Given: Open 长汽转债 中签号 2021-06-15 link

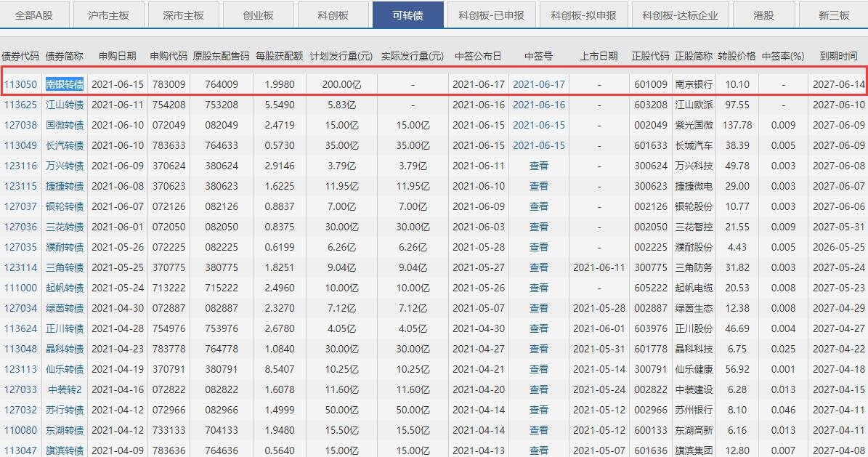Looking at the screenshot, I should coord(539,146).
